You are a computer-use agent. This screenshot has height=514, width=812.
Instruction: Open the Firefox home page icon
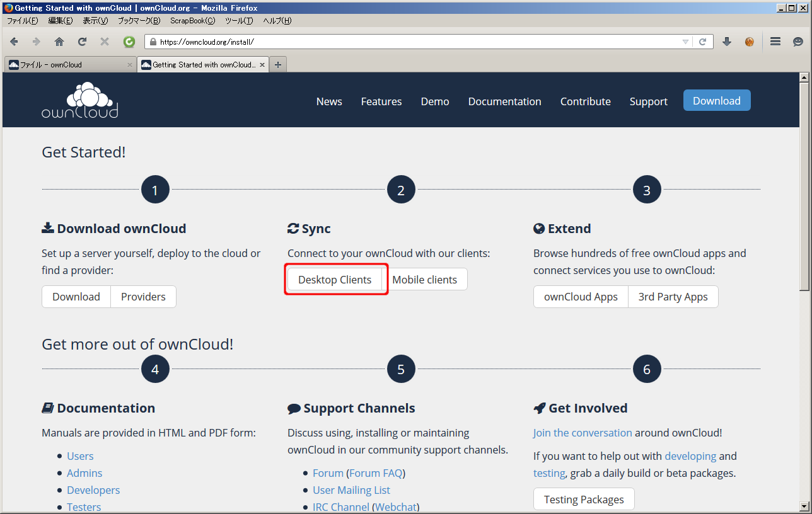click(59, 42)
